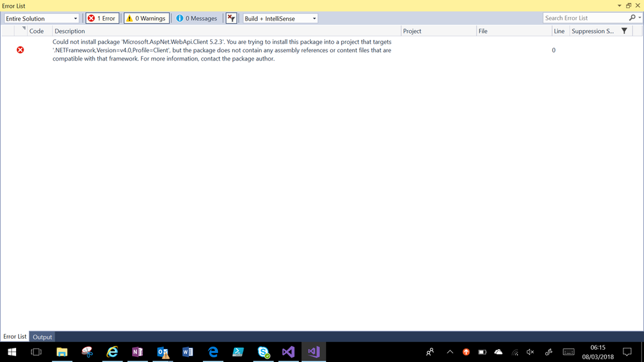The width and height of the screenshot is (644, 362).
Task: Open Windows Ink Workspace pen icon
Action: coord(549,352)
